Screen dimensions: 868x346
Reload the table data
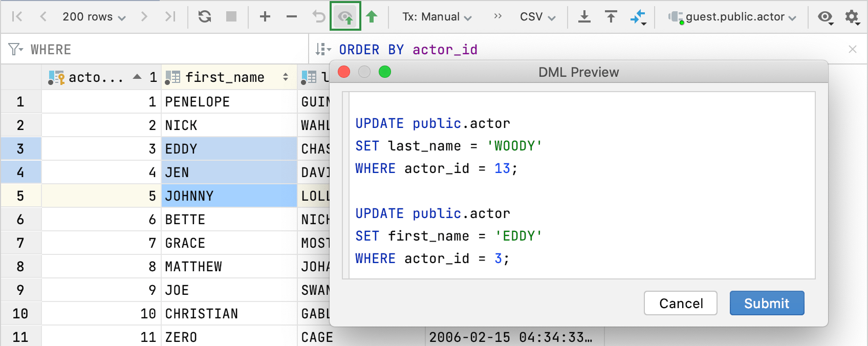pos(205,17)
